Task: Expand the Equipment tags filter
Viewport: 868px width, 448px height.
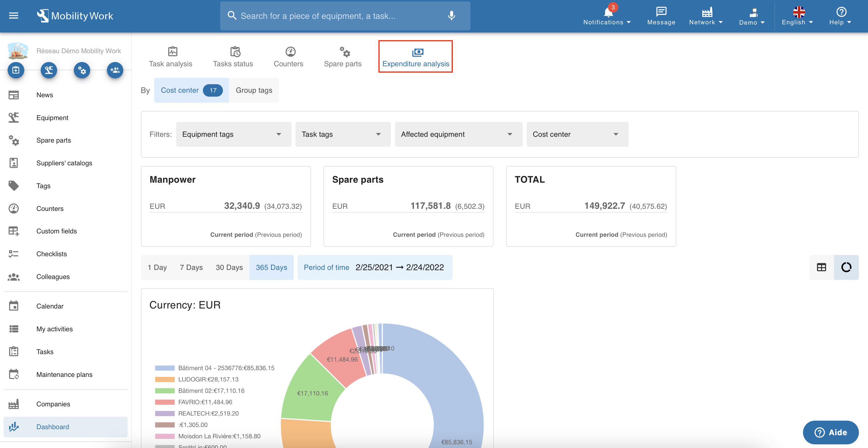Action: point(234,134)
